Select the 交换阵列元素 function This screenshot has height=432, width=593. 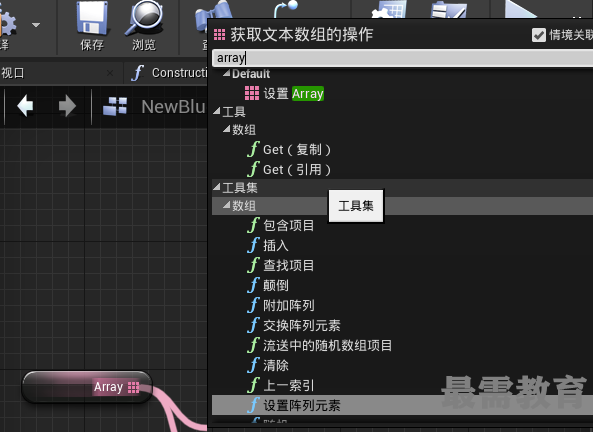[x=294, y=325]
